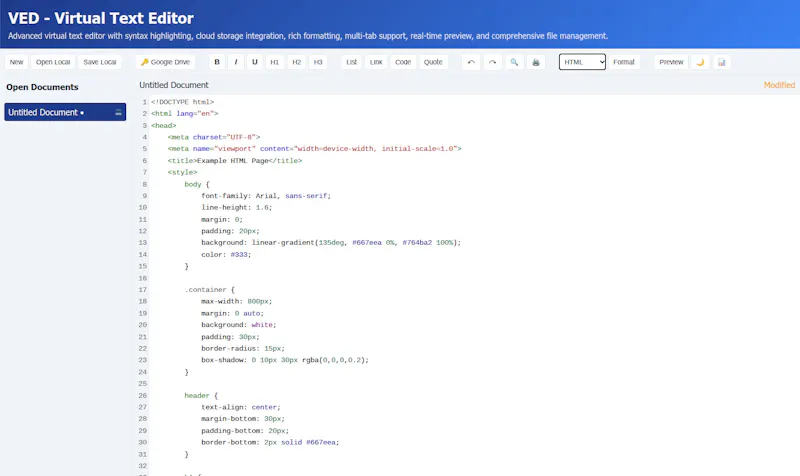
Task: Click the margin: 0 auto line
Action: pyautogui.click(x=233, y=313)
